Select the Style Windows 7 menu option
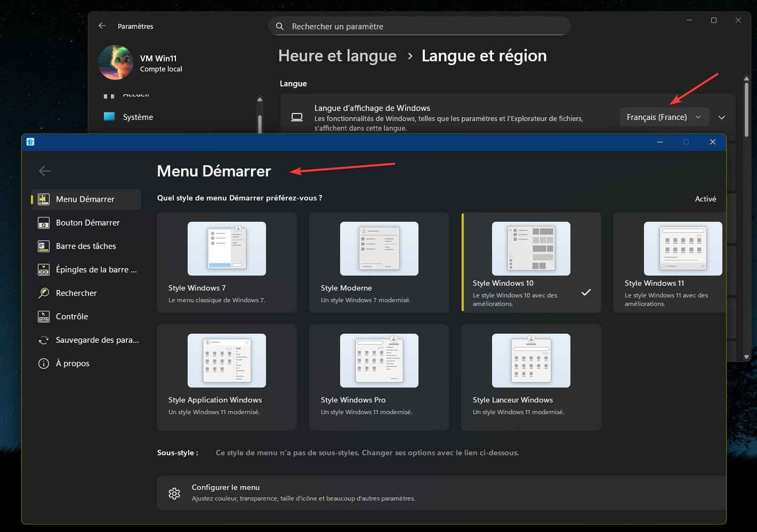757x532 pixels. point(227,262)
